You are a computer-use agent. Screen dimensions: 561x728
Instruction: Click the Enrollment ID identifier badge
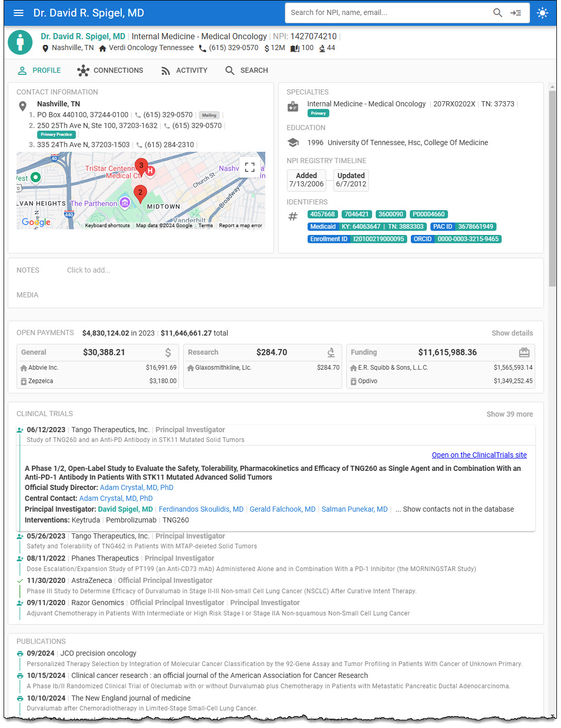[x=357, y=240]
